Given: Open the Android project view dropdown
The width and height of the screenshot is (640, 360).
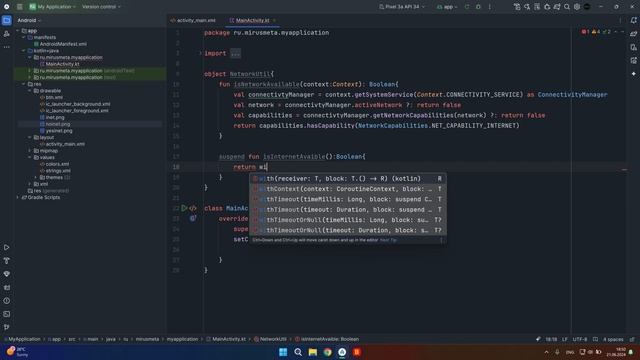Looking at the screenshot, I should (x=29, y=20).
